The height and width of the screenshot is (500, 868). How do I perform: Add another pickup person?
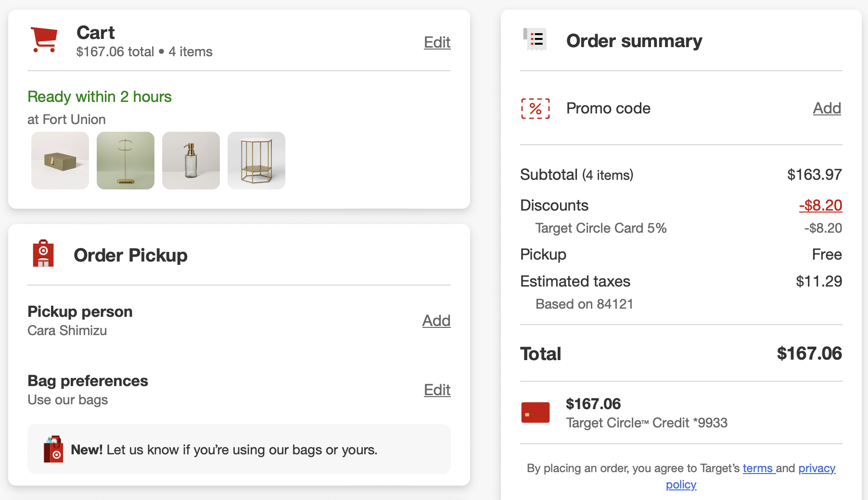(436, 321)
